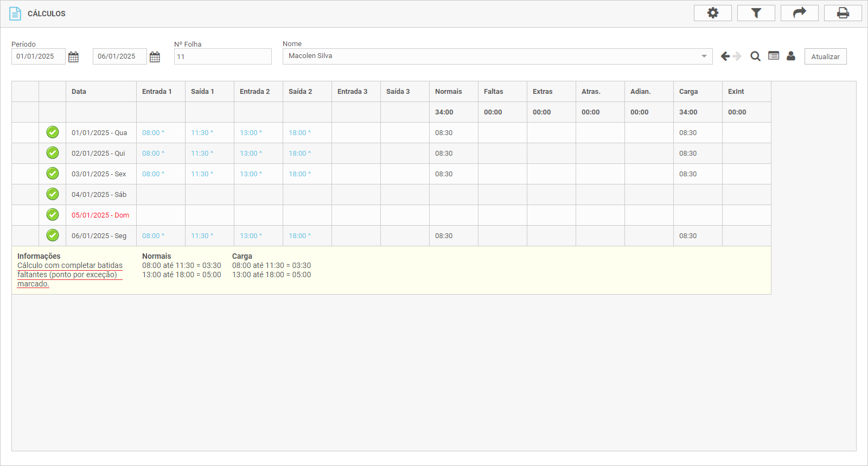Viewport: 868px width, 466px height.
Task: Go to previous employee with left arrow
Action: pyautogui.click(x=725, y=56)
